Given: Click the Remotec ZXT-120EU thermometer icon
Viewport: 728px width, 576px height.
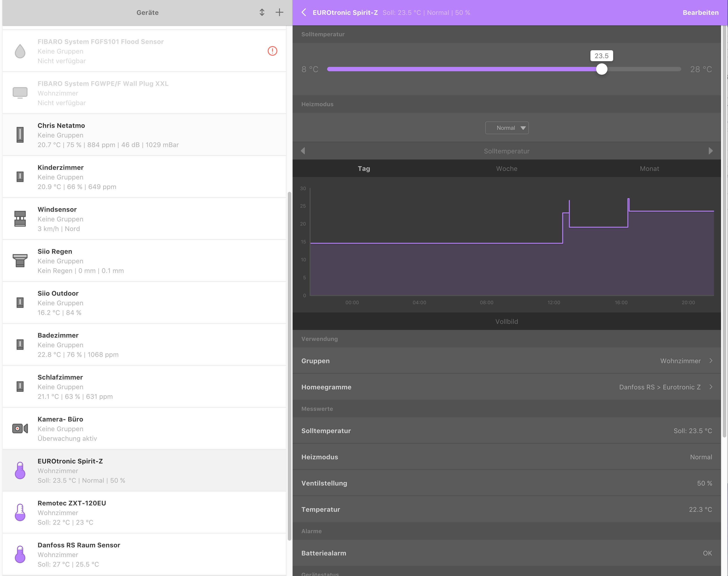Looking at the screenshot, I should (x=20, y=512).
